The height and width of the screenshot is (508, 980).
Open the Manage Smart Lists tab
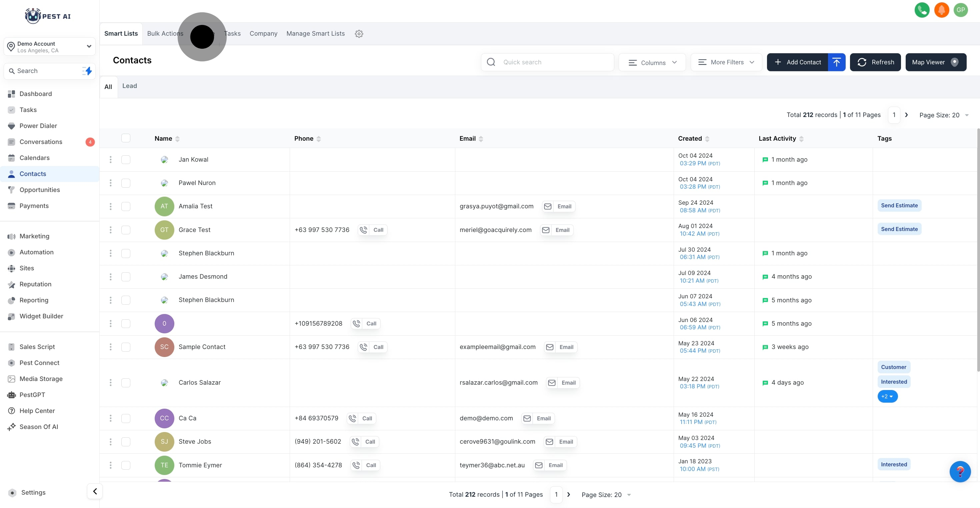(x=315, y=33)
